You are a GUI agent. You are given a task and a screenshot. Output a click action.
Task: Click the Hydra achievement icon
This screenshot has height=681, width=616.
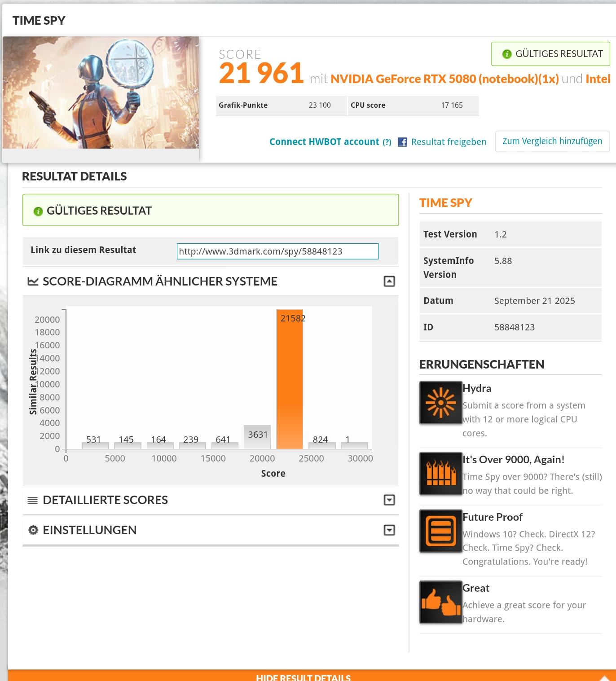pos(441,403)
